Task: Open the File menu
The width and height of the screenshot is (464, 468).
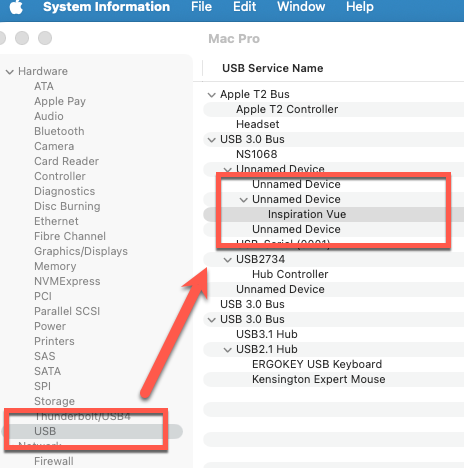Action: coord(201,7)
